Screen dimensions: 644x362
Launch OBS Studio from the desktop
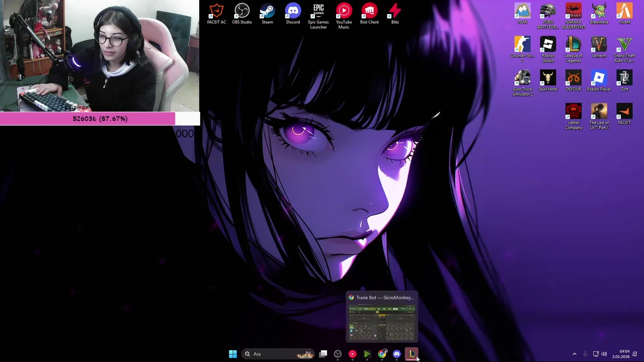click(x=242, y=14)
